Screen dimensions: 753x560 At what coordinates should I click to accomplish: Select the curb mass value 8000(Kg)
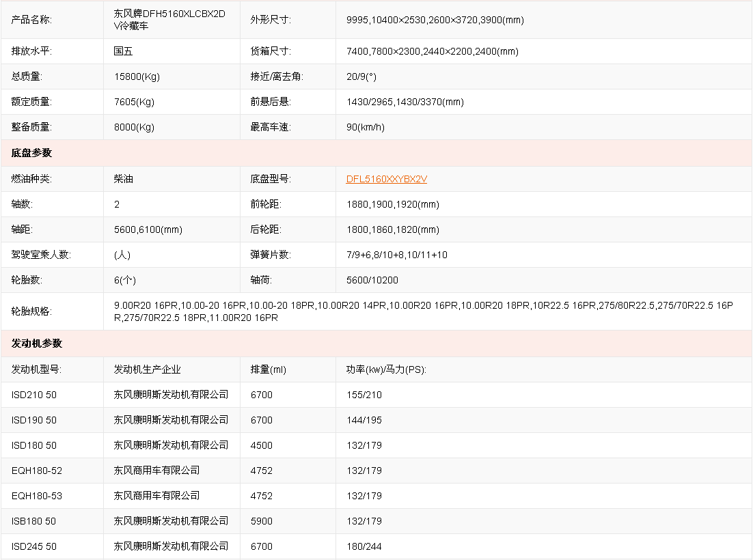(x=134, y=127)
